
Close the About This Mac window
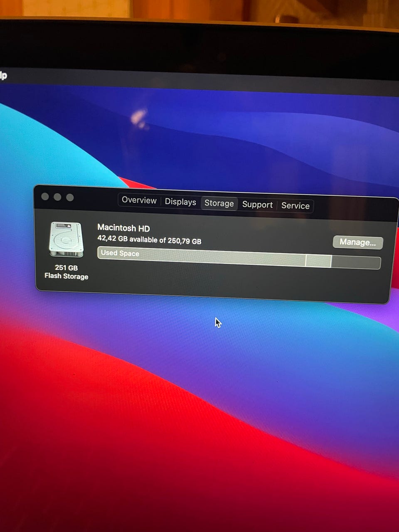(x=45, y=197)
